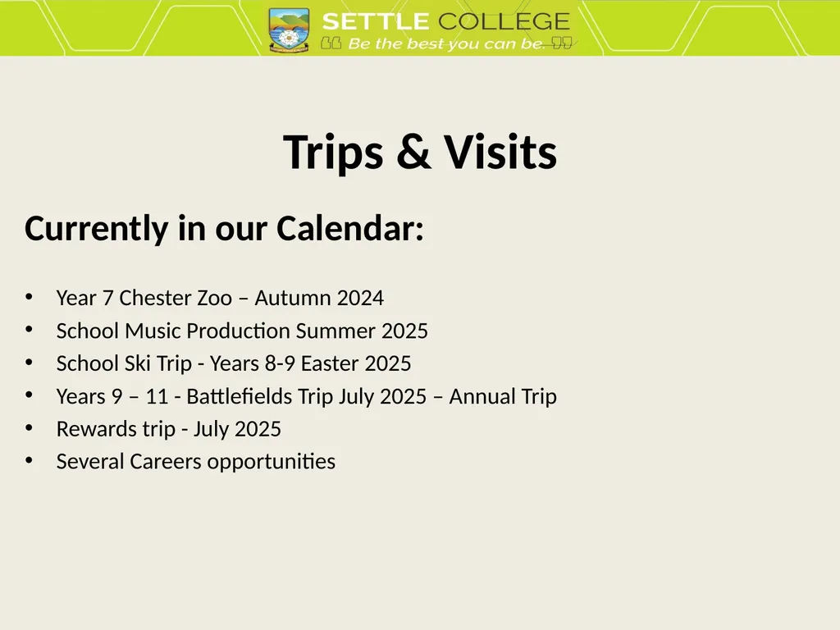
Task: Click the bullet before Several Careers opportunities
Action: (x=29, y=460)
